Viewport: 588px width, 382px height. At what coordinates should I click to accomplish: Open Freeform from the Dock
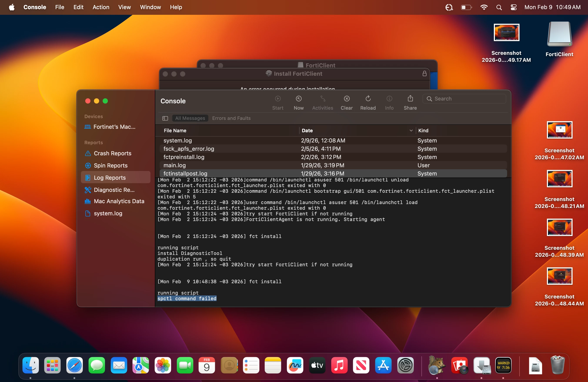coord(295,365)
